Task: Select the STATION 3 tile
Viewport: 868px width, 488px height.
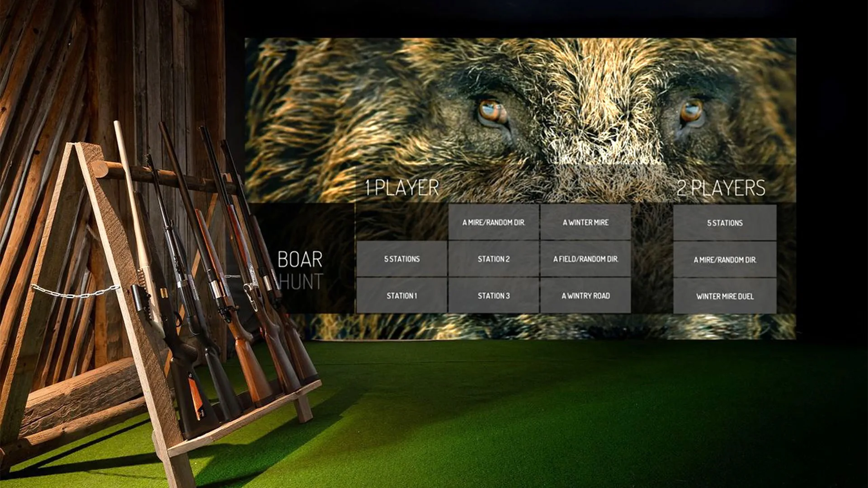Action: point(494,296)
